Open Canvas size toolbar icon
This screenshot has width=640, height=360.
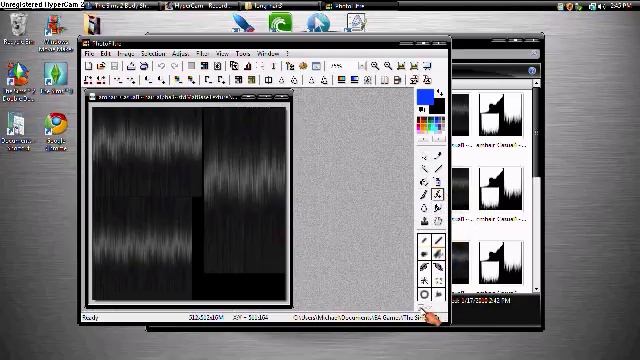[x=247, y=66]
